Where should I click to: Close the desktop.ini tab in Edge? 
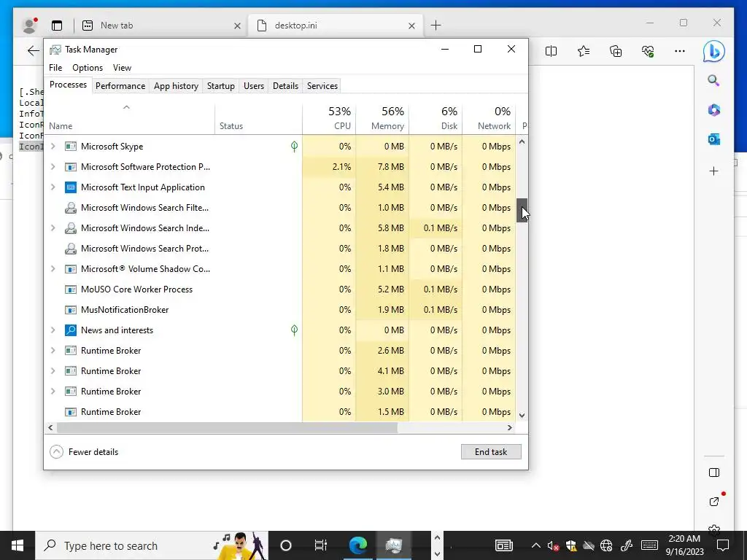click(411, 26)
